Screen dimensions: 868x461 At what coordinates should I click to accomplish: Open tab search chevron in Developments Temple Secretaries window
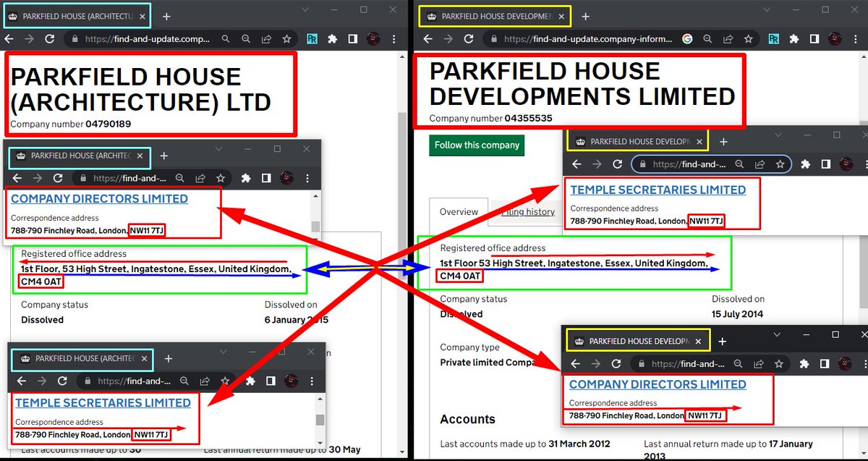point(779,135)
